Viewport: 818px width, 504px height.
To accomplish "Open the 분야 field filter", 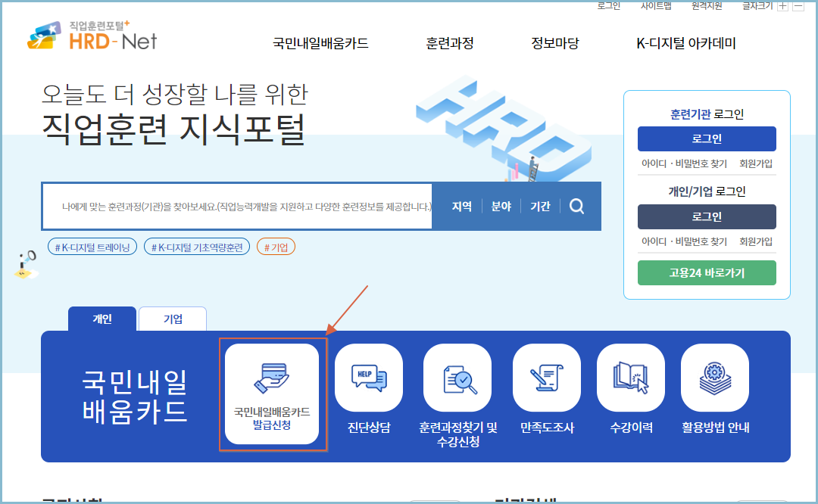I will pyautogui.click(x=501, y=206).
